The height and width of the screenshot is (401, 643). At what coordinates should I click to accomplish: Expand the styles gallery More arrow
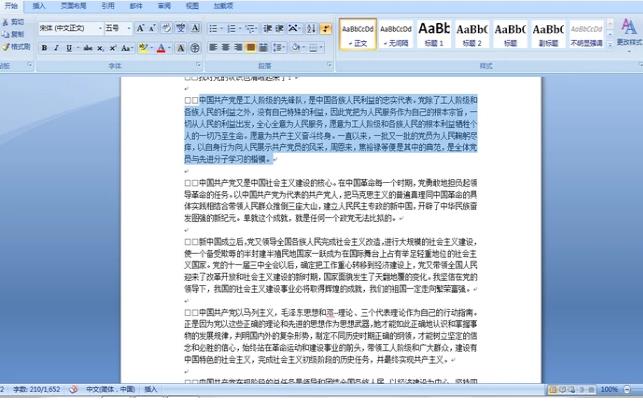(x=610, y=44)
